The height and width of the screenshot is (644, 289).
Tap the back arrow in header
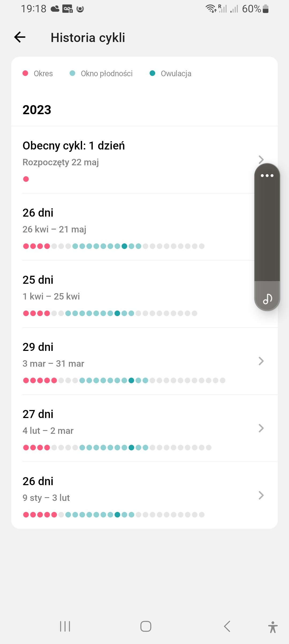click(x=20, y=37)
